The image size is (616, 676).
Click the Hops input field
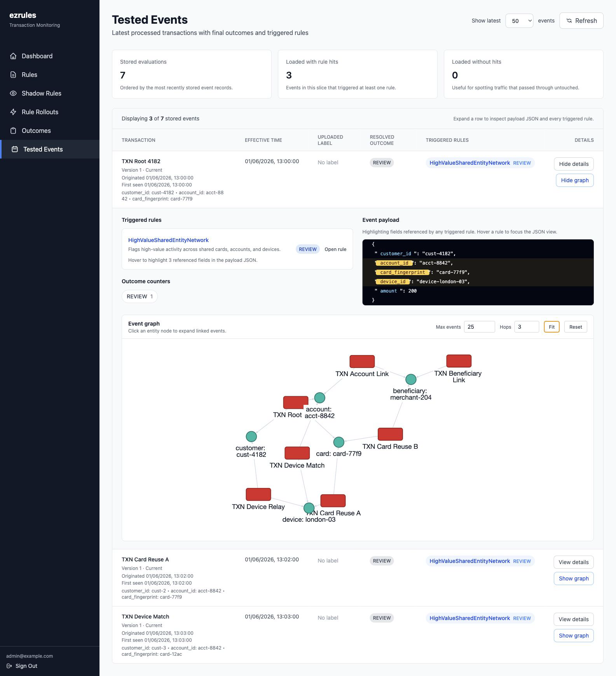tap(527, 327)
